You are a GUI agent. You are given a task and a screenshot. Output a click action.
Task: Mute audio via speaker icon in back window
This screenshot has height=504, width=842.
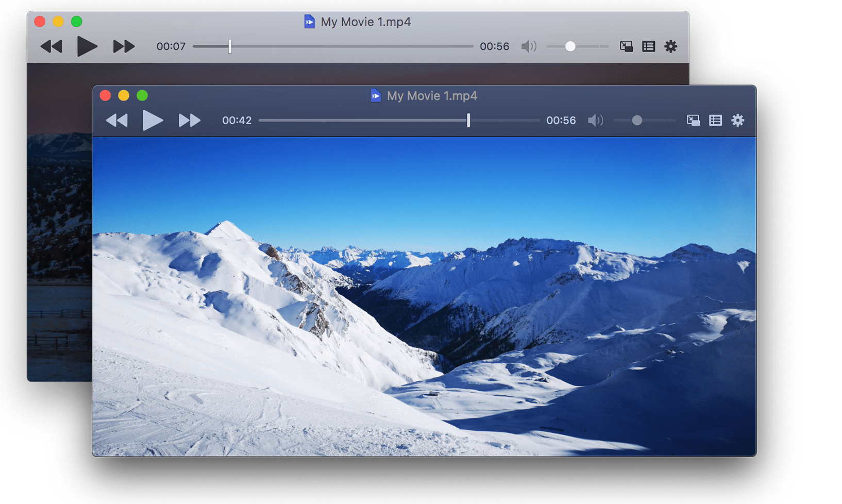pos(529,46)
